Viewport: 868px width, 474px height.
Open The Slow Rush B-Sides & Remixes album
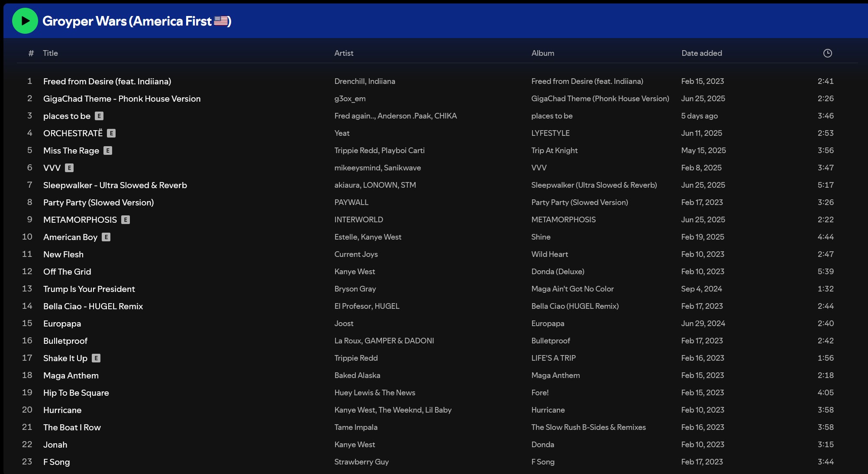coord(588,427)
